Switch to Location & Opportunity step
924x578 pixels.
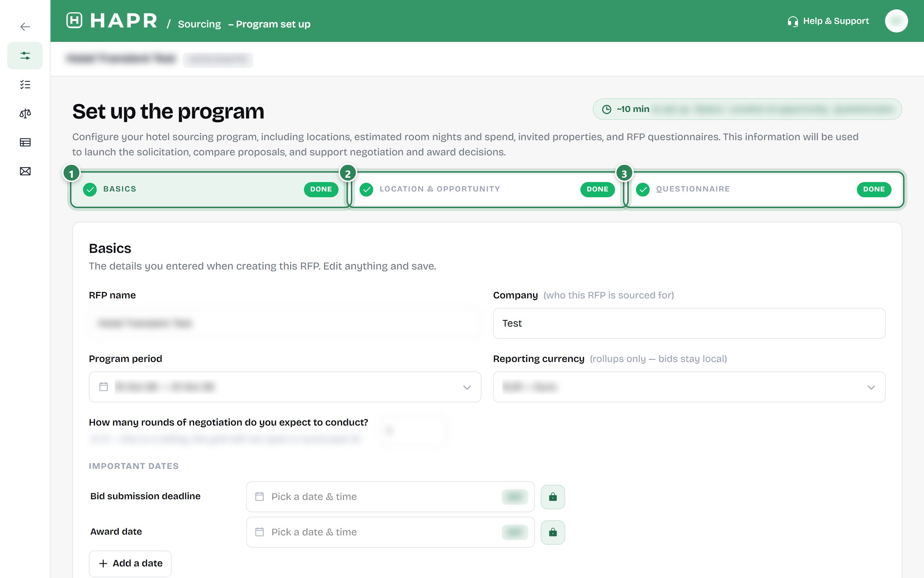tap(487, 189)
